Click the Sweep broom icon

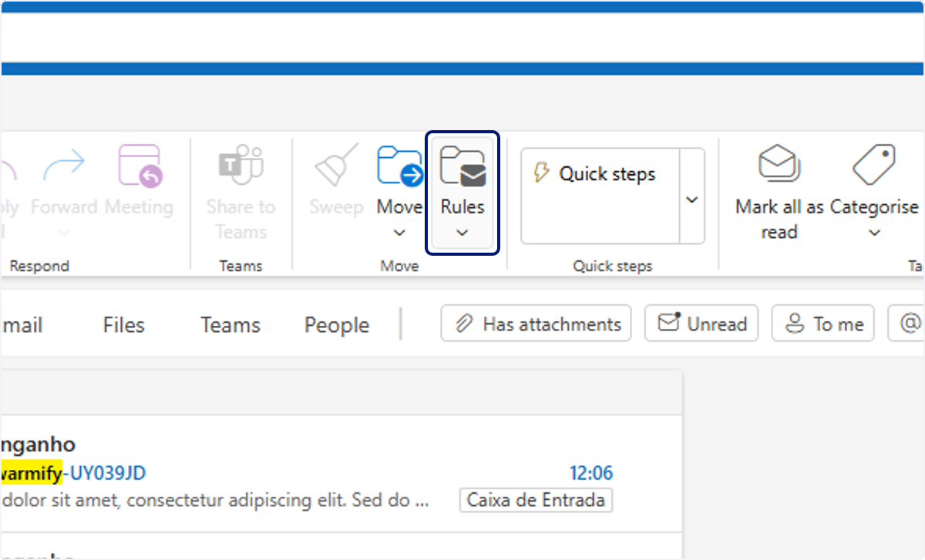tap(336, 166)
